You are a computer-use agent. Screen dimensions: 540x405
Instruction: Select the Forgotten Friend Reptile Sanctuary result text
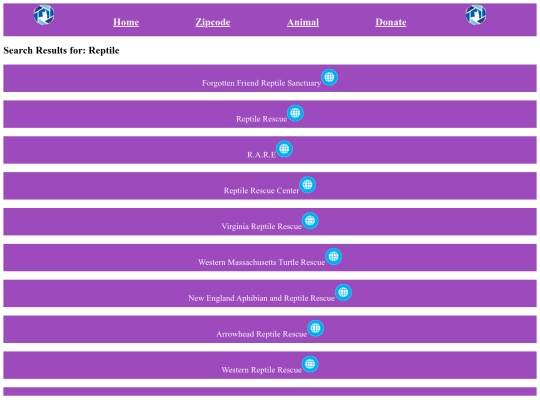261,83
